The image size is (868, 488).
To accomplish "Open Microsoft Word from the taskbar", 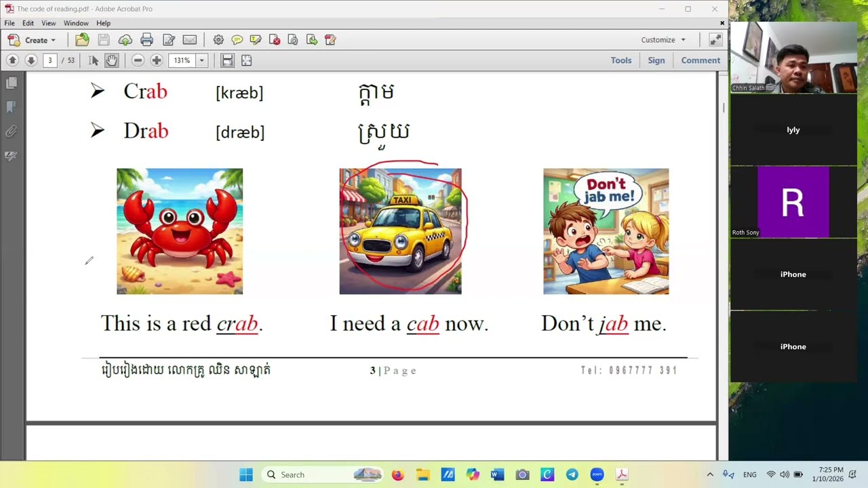I will pos(497,474).
